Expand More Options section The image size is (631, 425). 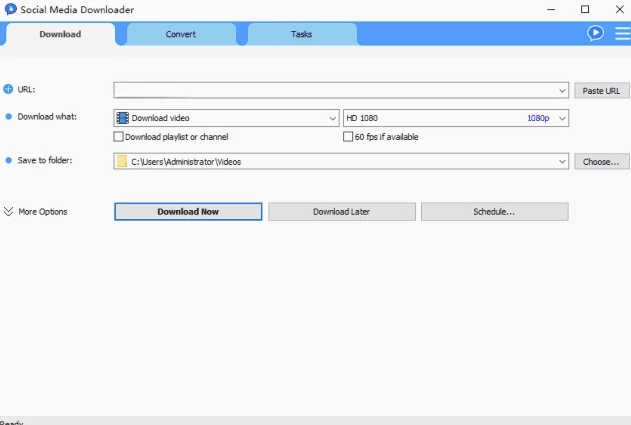[x=9, y=212]
